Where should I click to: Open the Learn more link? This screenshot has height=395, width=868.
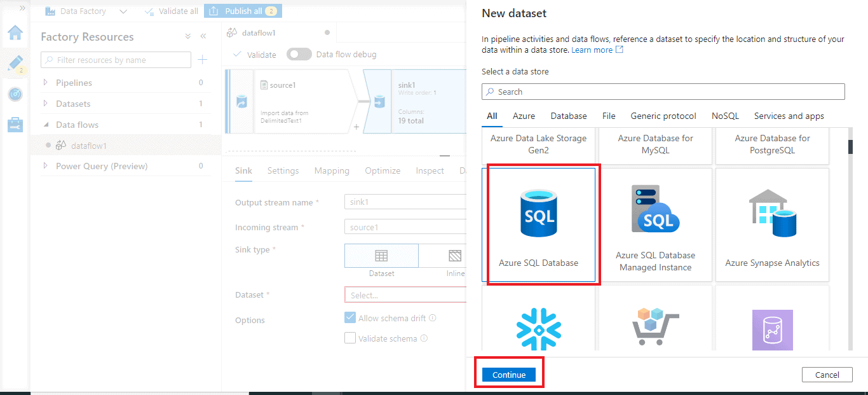(x=597, y=50)
